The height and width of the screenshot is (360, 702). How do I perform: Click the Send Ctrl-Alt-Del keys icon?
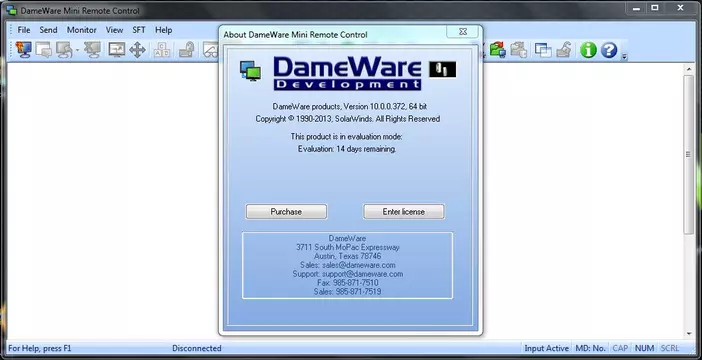162,50
